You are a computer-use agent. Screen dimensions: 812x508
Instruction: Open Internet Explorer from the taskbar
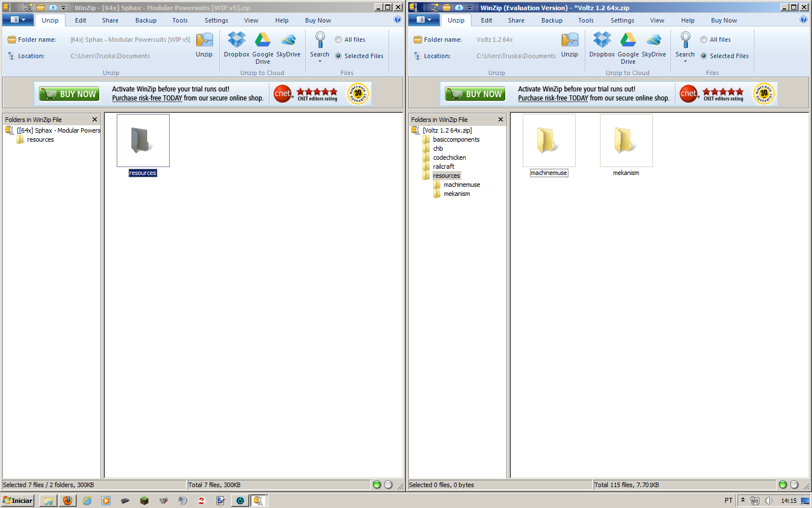click(x=87, y=500)
